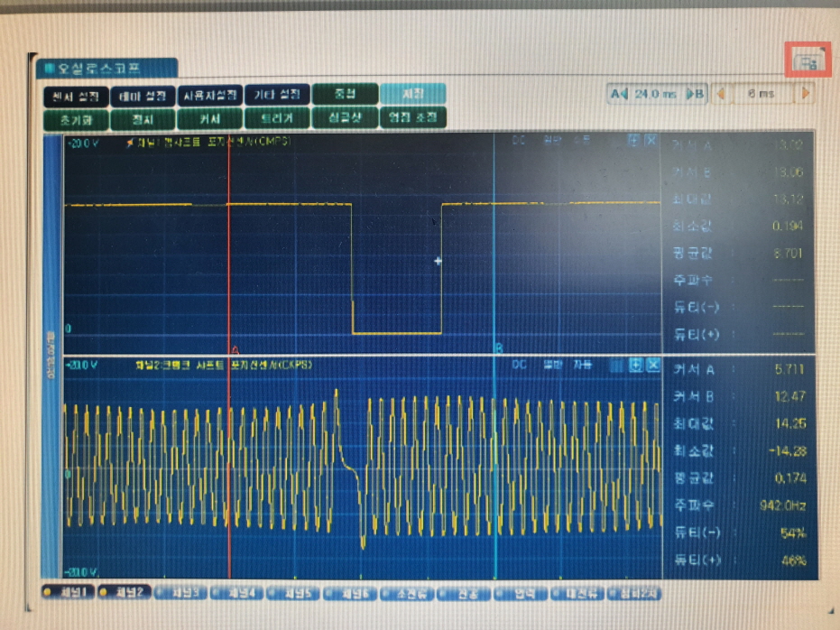Click cursor B right arrow icon
840x630 pixels.
(x=696, y=93)
